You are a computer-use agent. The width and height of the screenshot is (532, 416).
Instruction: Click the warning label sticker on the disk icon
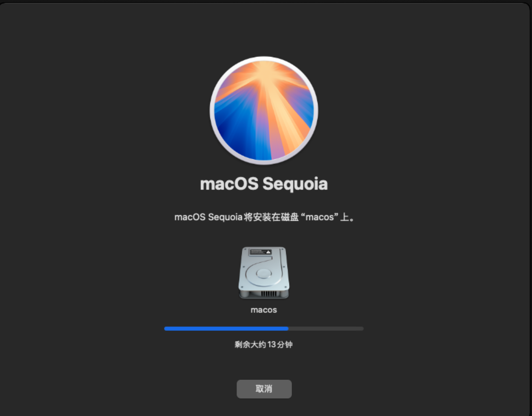(261, 252)
